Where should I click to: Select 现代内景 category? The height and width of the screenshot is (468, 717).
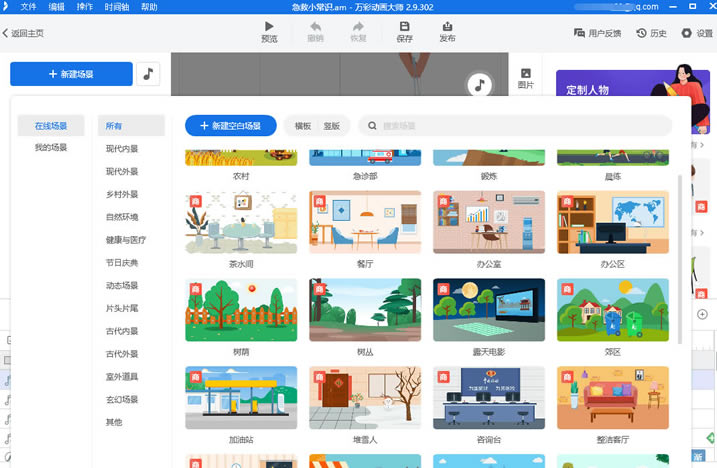pos(122,149)
